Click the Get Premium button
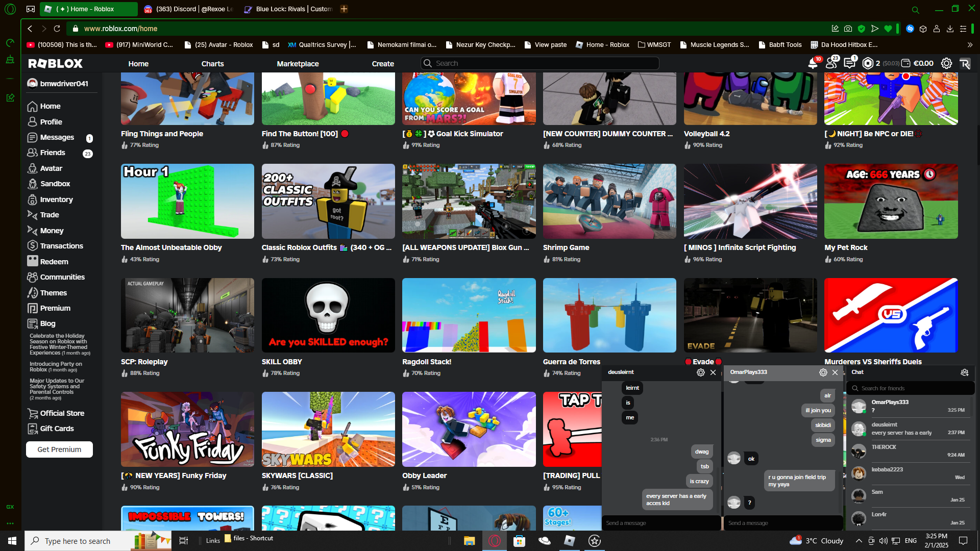This screenshot has height=551, width=980. (59, 449)
